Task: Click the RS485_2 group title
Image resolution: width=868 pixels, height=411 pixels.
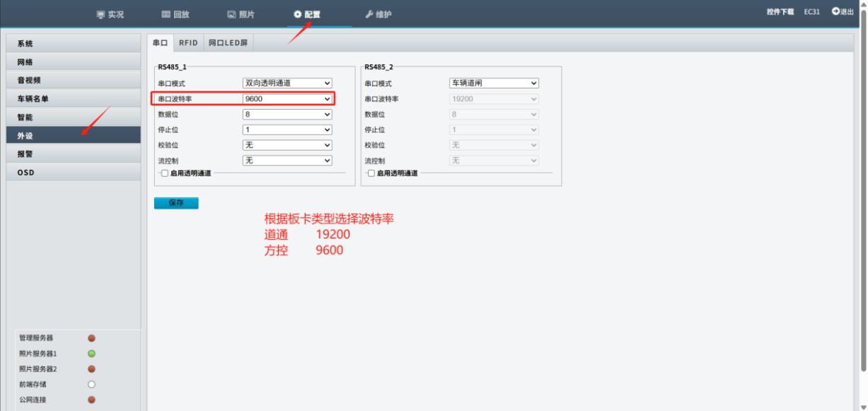Action: (379, 67)
